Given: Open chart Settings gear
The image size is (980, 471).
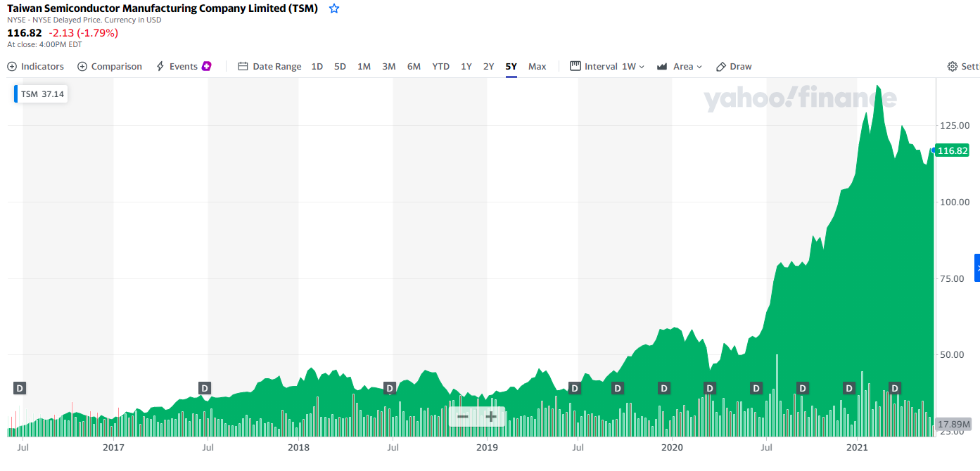Looking at the screenshot, I should (953, 66).
